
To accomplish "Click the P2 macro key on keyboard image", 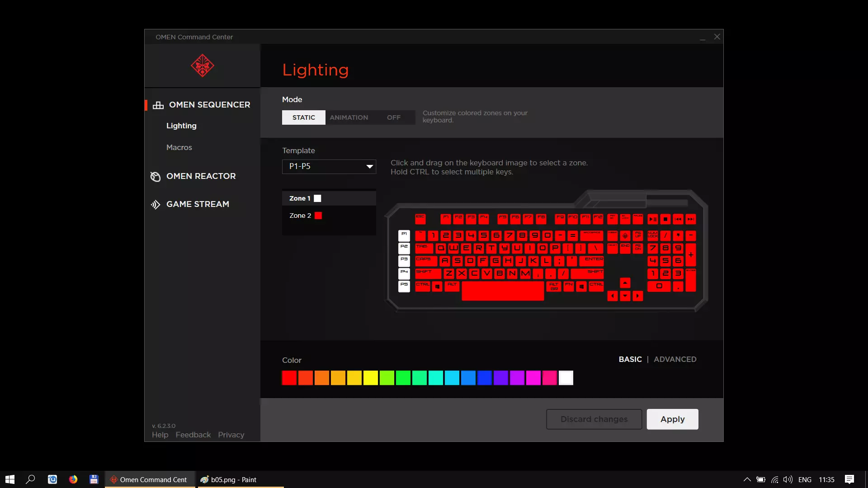I will click(x=404, y=248).
